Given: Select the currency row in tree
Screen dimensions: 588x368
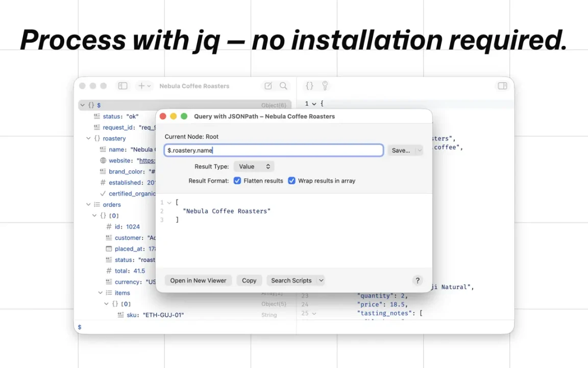Looking at the screenshot, I should [117, 282].
